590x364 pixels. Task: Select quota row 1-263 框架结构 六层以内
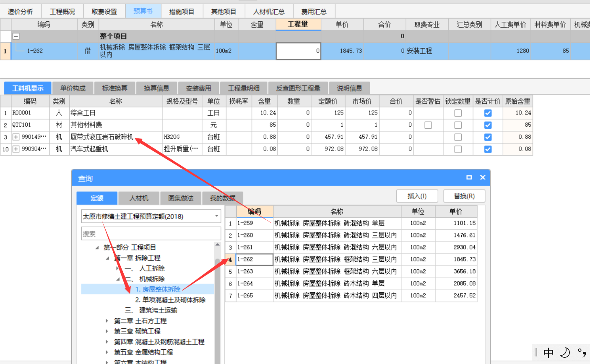(351, 271)
